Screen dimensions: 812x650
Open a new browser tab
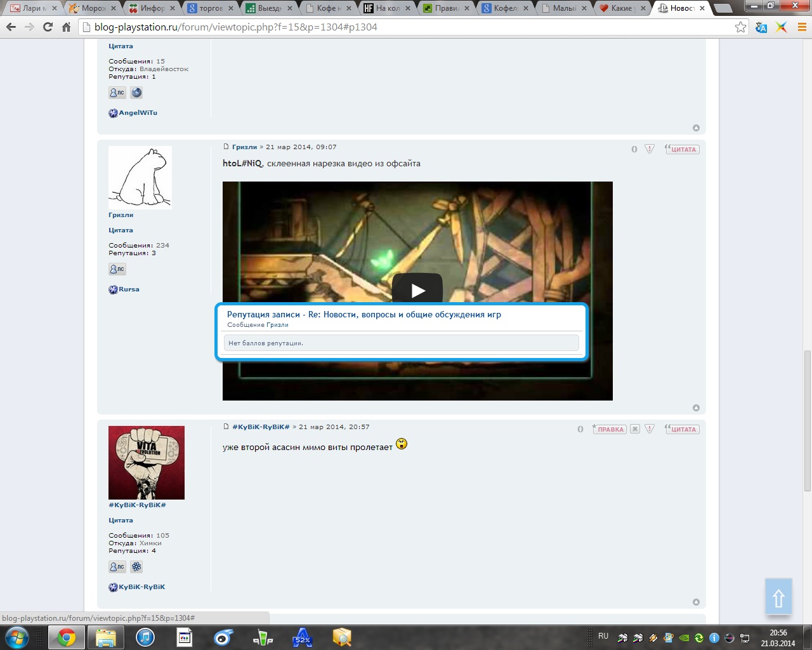(x=723, y=9)
